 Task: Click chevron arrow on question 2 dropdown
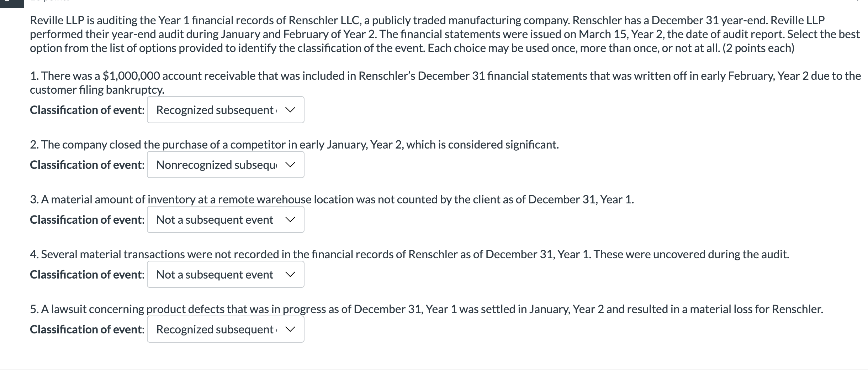290,165
